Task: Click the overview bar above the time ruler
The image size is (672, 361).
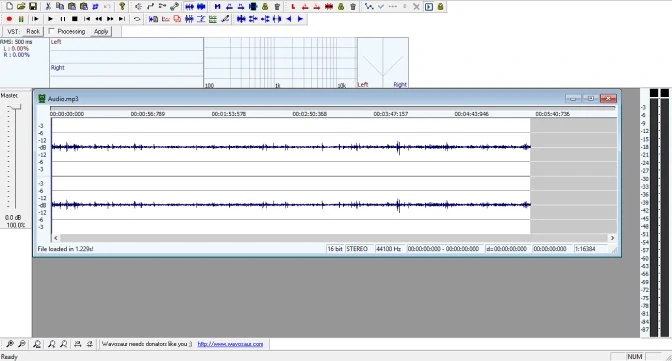Action: click(333, 108)
